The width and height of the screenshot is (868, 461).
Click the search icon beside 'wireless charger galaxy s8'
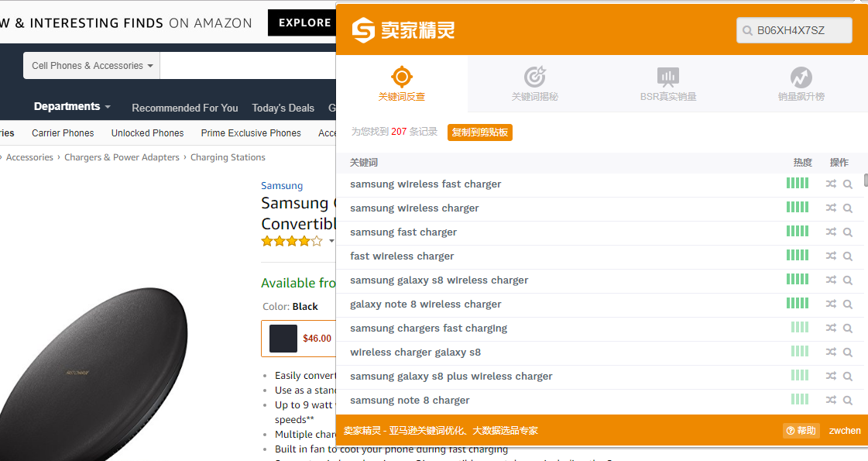click(848, 353)
